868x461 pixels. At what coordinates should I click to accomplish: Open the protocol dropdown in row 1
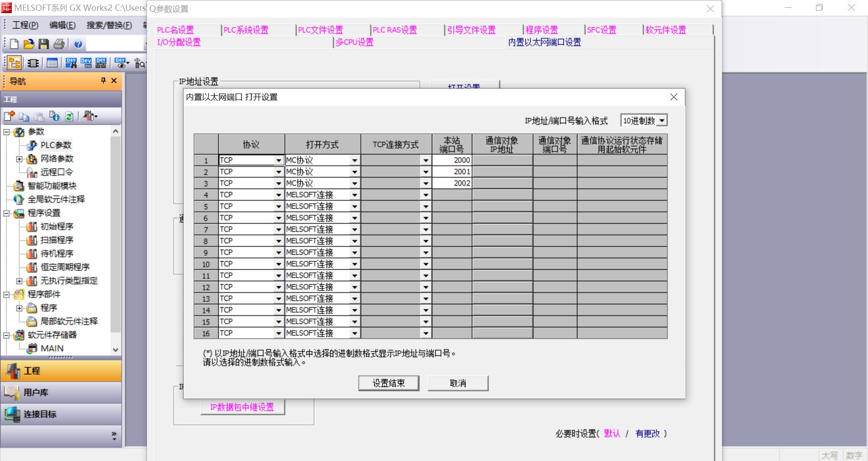(x=278, y=160)
